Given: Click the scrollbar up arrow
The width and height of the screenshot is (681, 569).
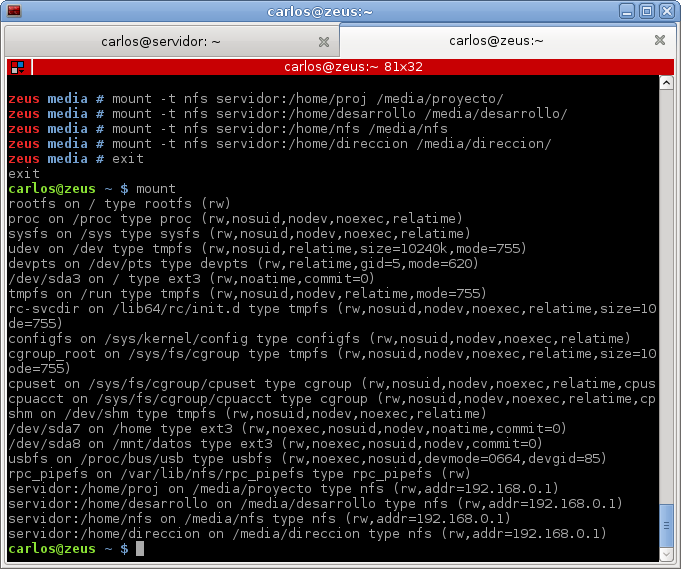Looking at the screenshot, I should pos(666,83).
